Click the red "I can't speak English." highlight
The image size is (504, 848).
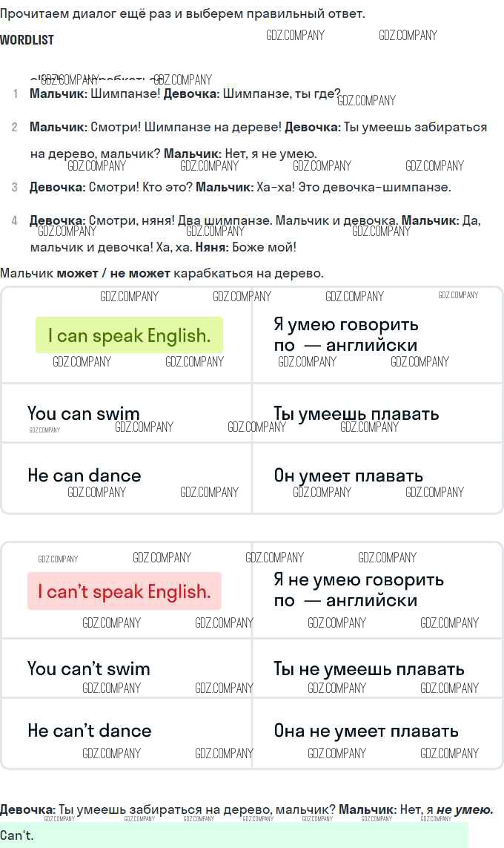125,591
